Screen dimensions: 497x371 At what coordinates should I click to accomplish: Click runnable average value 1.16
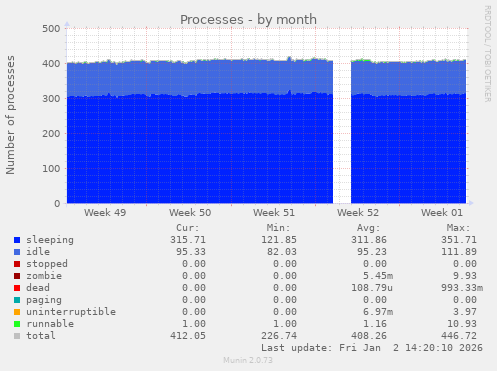click(x=375, y=324)
